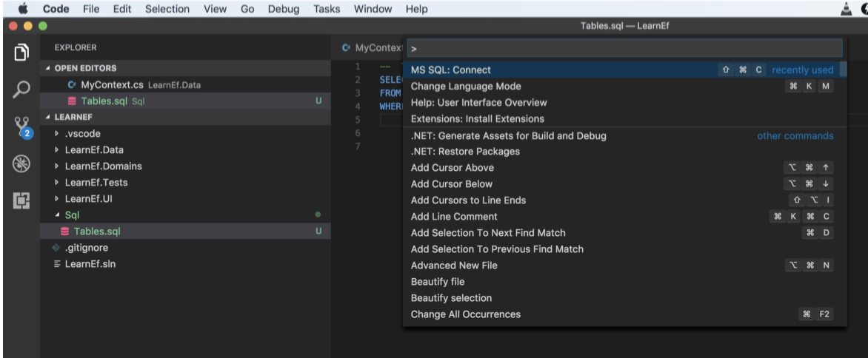868x358 pixels.
Task: Click the command palette scrollbar thumb
Action: [843, 69]
